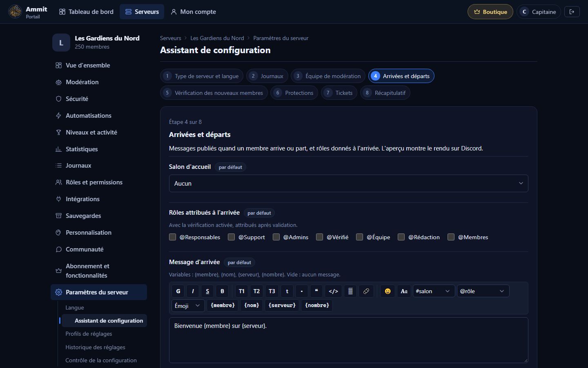Check the @Équipe role
Screen dimensions: 588x368
tap(359, 237)
